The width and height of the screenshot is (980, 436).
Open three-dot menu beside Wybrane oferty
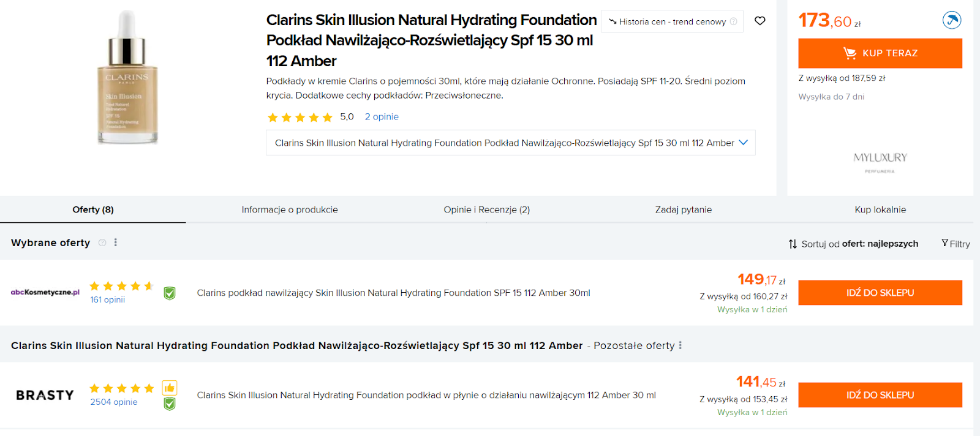pos(115,242)
